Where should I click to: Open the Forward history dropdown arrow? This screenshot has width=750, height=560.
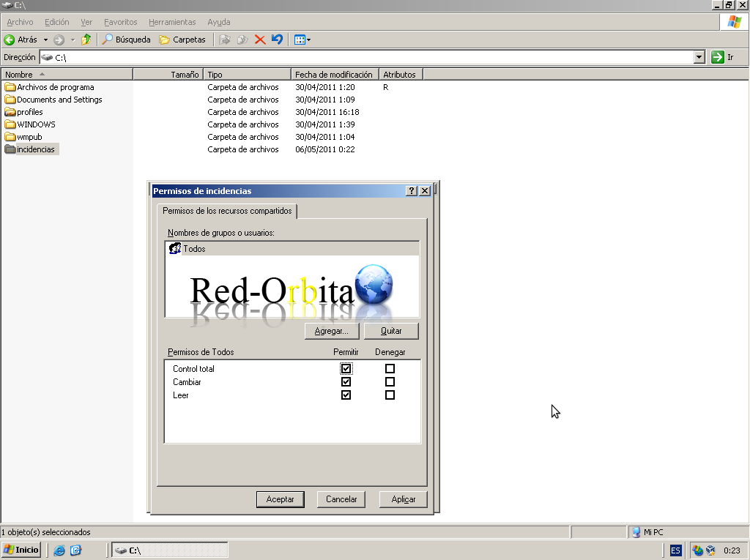[73, 40]
